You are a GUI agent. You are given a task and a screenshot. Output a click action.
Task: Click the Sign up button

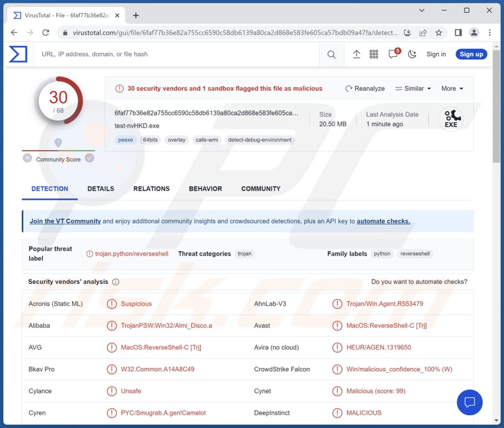pos(471,54)
